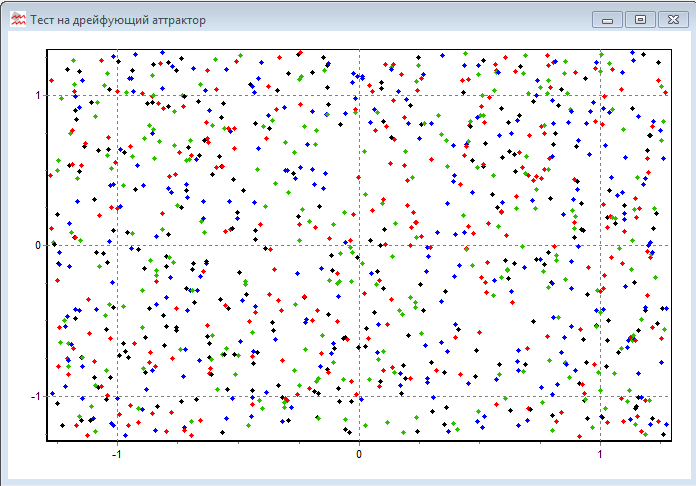
Task: Maximize the attractor test window
Action: (x=640, y=19)
